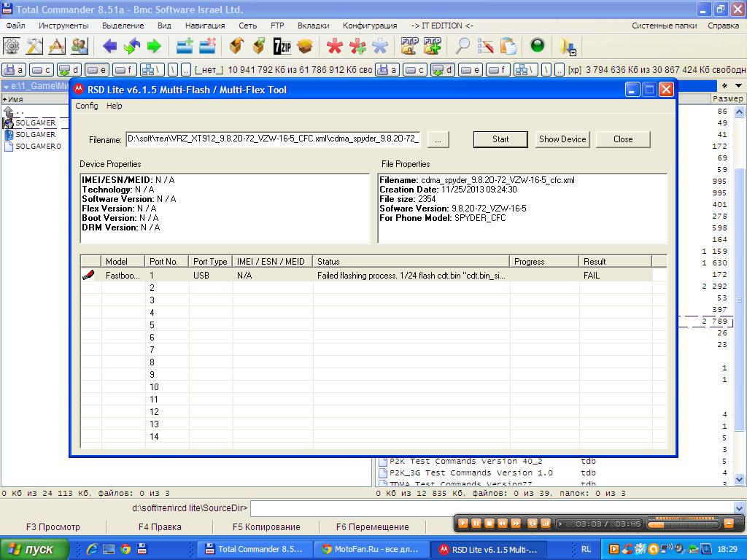Open the Выделение menu
Viewport: 747px width, 560px height.
click(123, 26)
